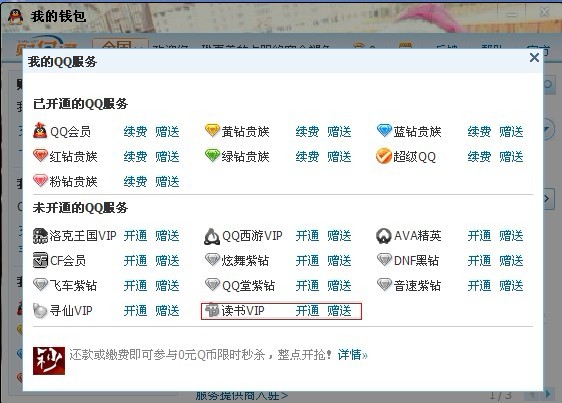The width and height of the screenshot is (562, 403).
Task: Activate QQ堂紫钻 via 开通 link
Action: point(308,286)
